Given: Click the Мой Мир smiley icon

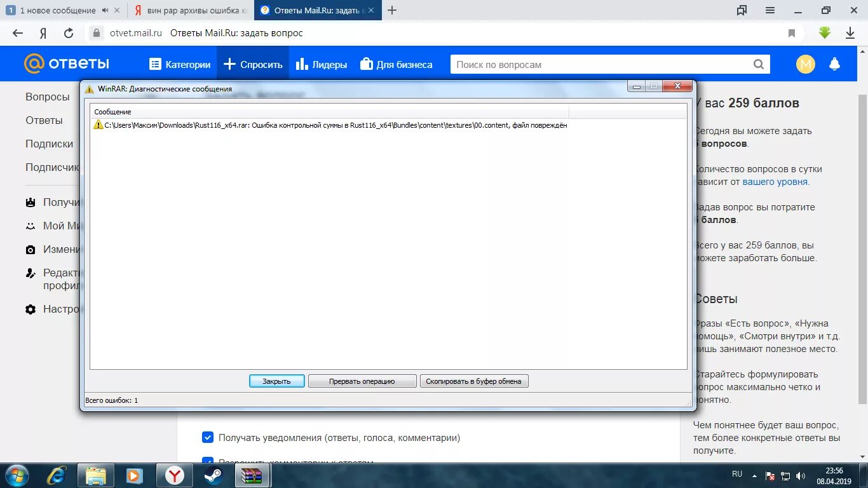Looking at the screenshot, I should coord(31,226).
